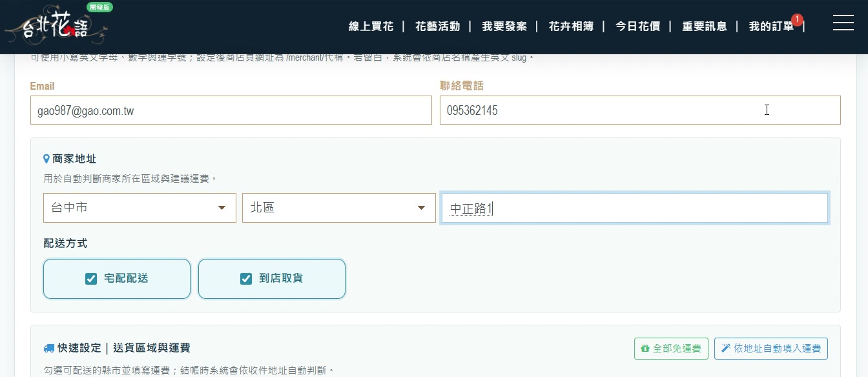Click the 用於自動判斷商家所在區域與建議運費 hint text

130,178
